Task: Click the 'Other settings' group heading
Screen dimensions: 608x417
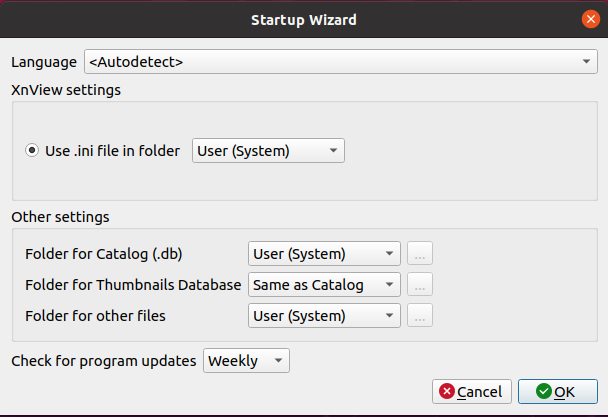Action: [61, 216]
